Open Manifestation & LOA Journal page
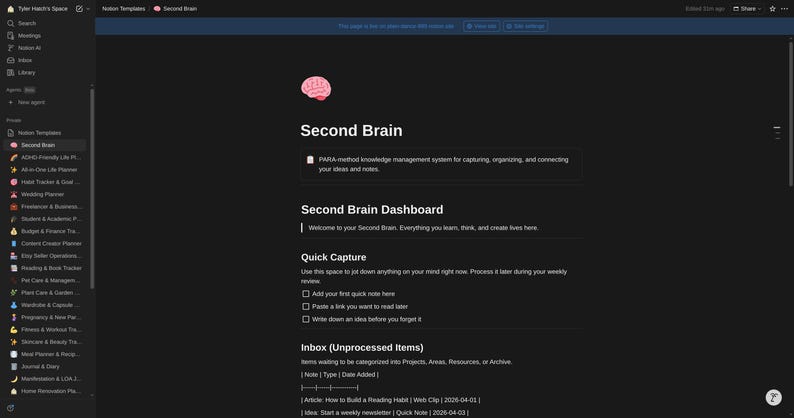The height and width of the screenshot is (418, 794). point(46,378)
